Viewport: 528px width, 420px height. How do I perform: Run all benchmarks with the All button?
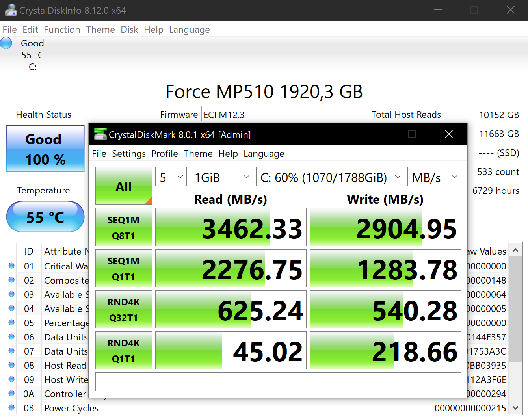coord(124,186)
